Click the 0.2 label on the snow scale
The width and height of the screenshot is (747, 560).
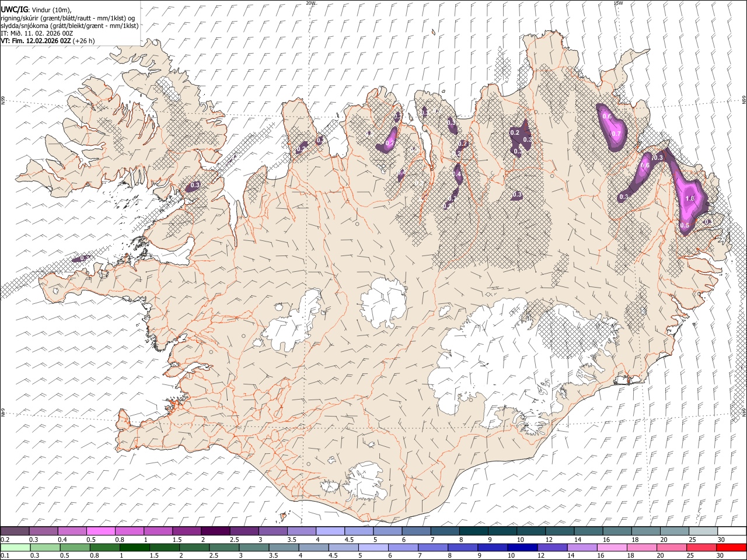5,540
